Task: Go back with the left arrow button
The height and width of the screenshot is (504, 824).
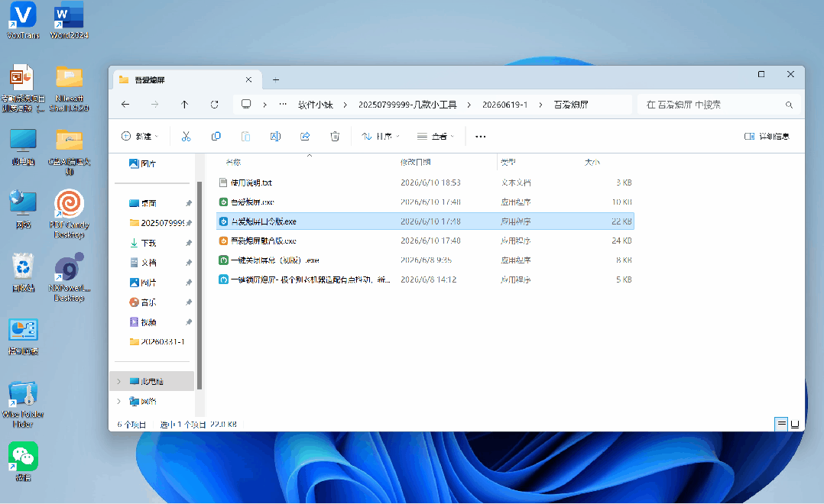Action: [x=125, y=105]
